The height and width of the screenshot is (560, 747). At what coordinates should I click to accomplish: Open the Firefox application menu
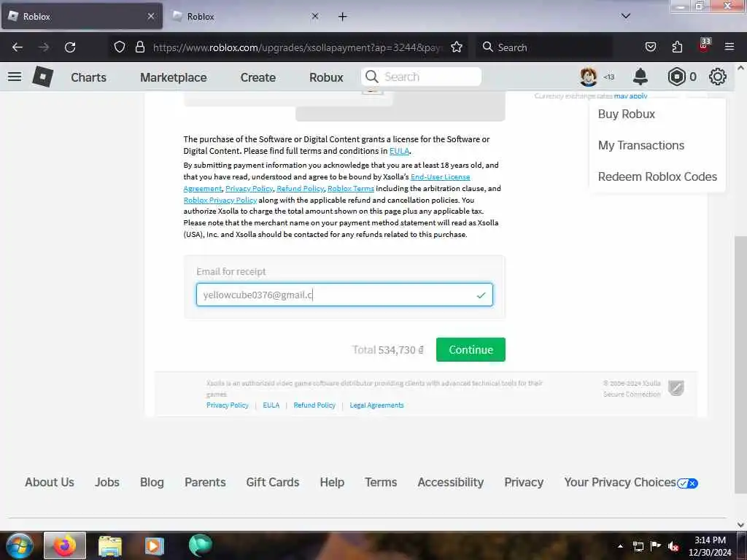(x=729, y=47)
